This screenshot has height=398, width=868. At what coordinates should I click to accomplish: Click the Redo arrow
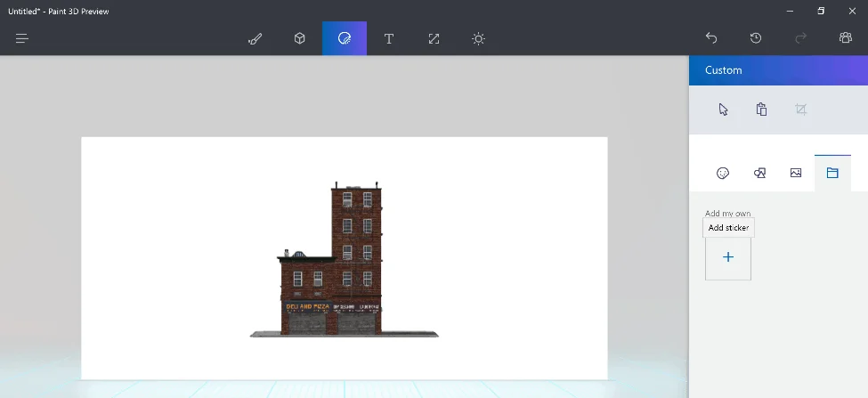pyautogui.click(x=800, y=37)
